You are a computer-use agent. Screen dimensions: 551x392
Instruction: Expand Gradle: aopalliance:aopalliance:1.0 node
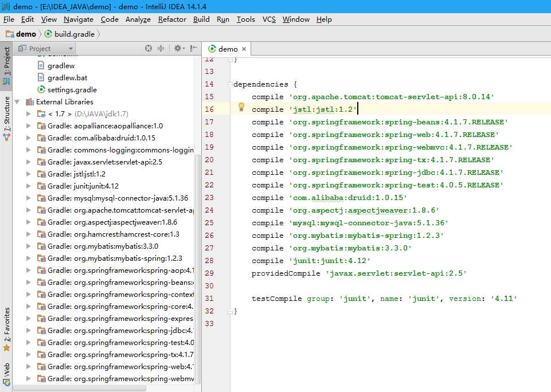[x=29, y=126]
